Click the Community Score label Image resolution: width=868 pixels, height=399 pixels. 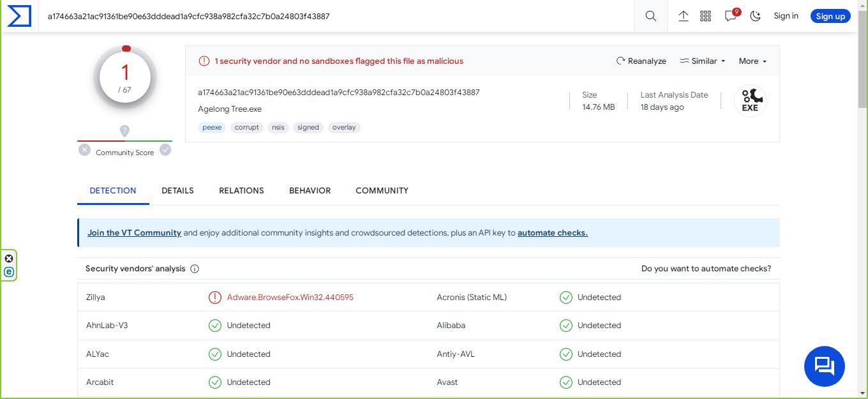pos(125,153)
